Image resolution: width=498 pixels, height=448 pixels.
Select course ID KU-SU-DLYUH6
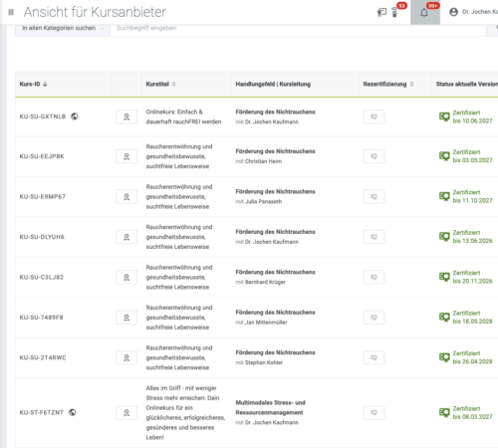[x=42, y=237]
